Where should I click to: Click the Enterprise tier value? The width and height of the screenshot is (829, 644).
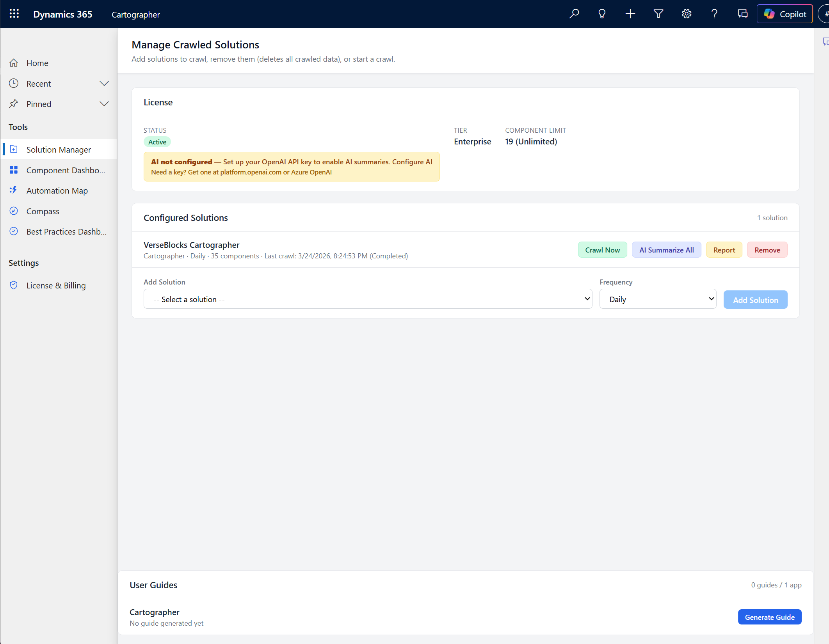pyautogui.click(x=472, y=141)
